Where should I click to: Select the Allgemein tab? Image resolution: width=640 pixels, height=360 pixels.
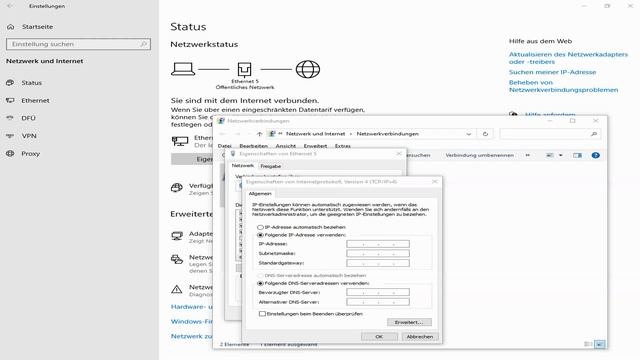(260, 193)
